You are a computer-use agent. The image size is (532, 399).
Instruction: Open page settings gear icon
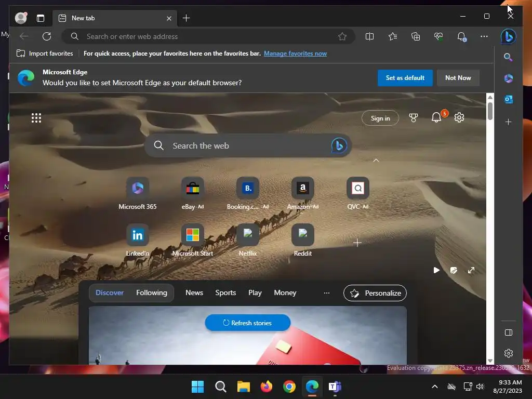pyautogui.click(x=459, y=117)
